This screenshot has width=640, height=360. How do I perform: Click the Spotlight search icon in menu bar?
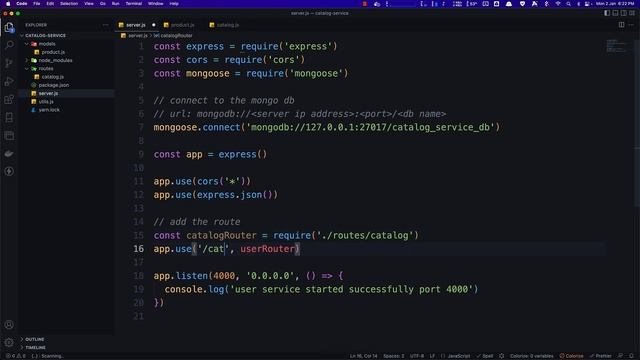point(568,4)
